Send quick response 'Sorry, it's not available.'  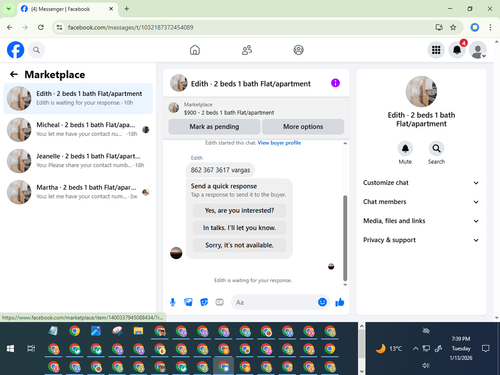click(239, 245)
